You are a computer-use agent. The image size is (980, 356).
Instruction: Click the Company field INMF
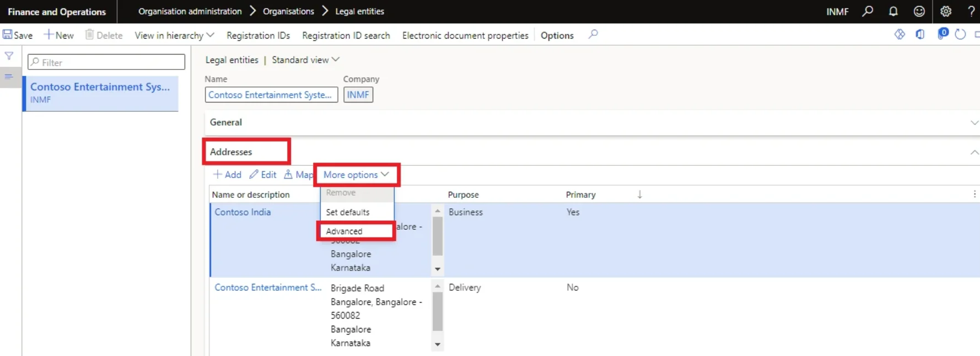point(358,95)
